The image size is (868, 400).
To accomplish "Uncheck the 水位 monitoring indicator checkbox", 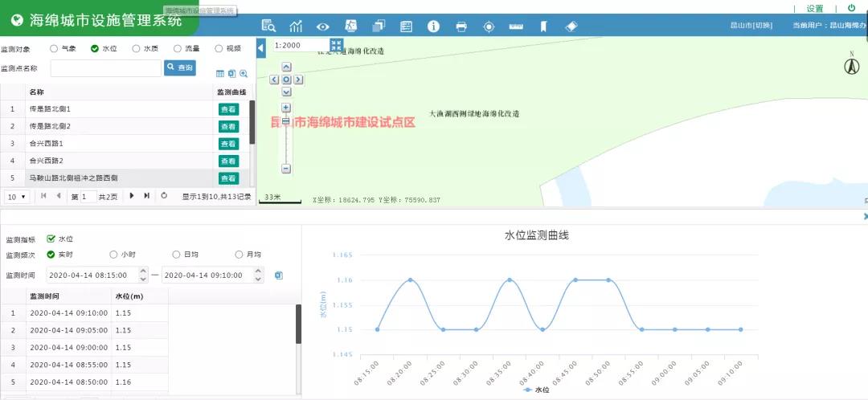I will pos(51,239).
